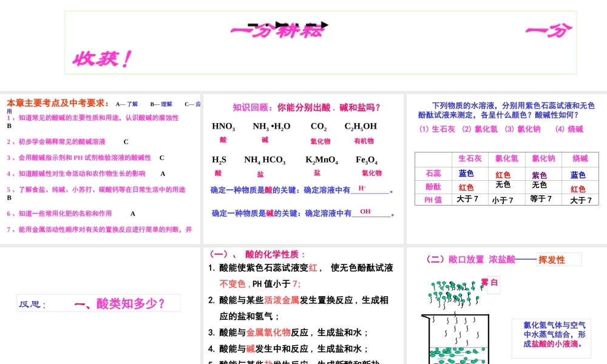Click the 有机物 label under C2H5OH
This screenshot has height=364, width=607.
364,141
